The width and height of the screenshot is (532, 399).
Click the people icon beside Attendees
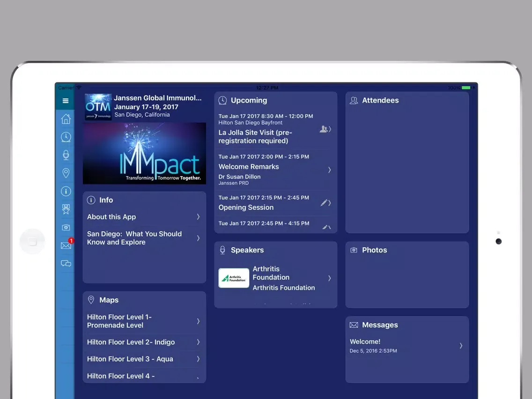(x=354, y=100)
